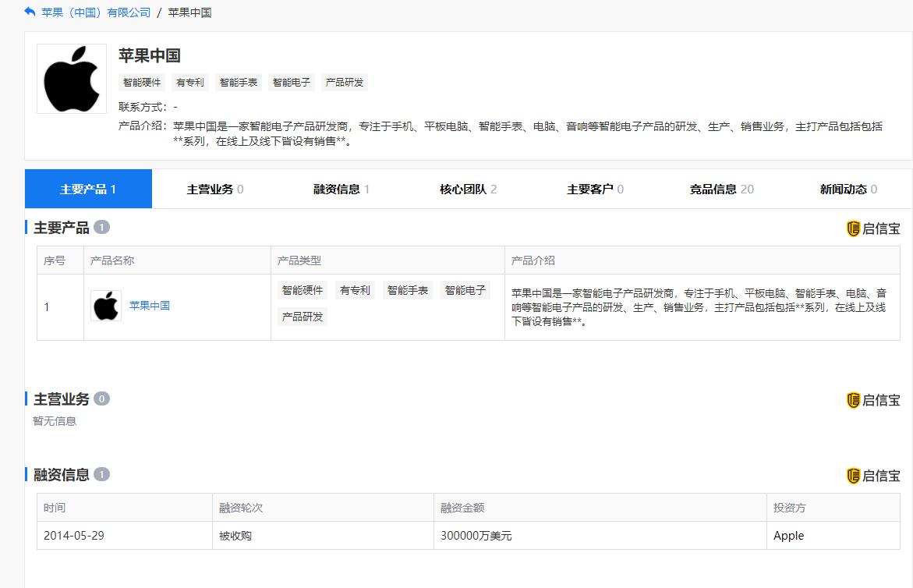This screenshot has width=913, height=588.
Task: Go to the 新闻动态 tab
Action: 848,189
